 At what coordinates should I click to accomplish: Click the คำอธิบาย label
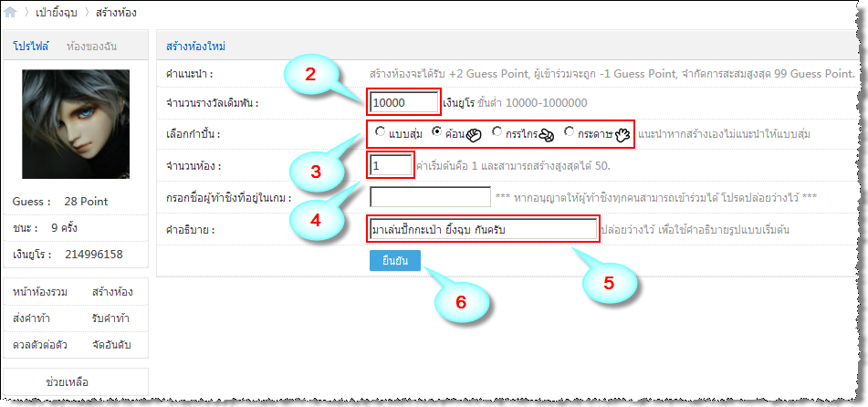point(190,229)
